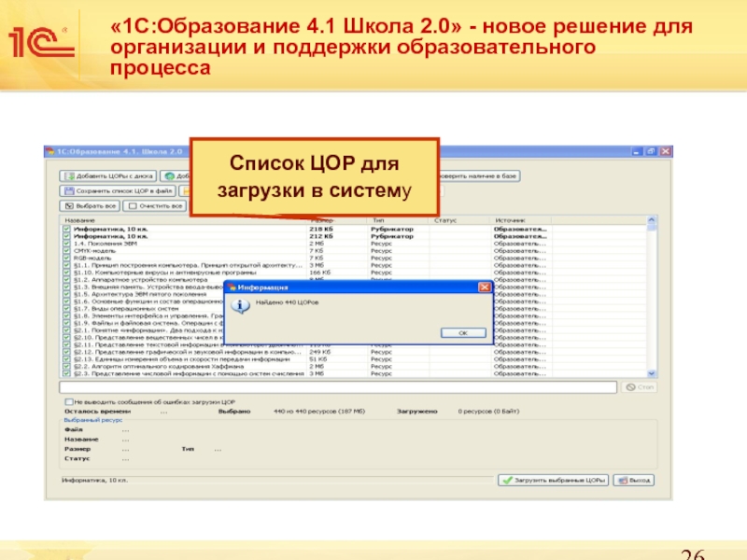Image resolution: width=747 pixels, height=560 pixels.
Task: Enable Не выводить сообщения об ошибках checkbox
Action: pyautogui.click(x=69, y=402)
